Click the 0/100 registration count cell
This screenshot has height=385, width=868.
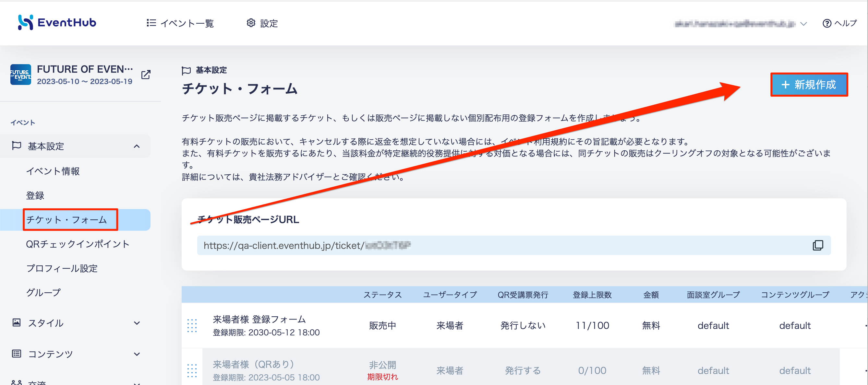592,370
